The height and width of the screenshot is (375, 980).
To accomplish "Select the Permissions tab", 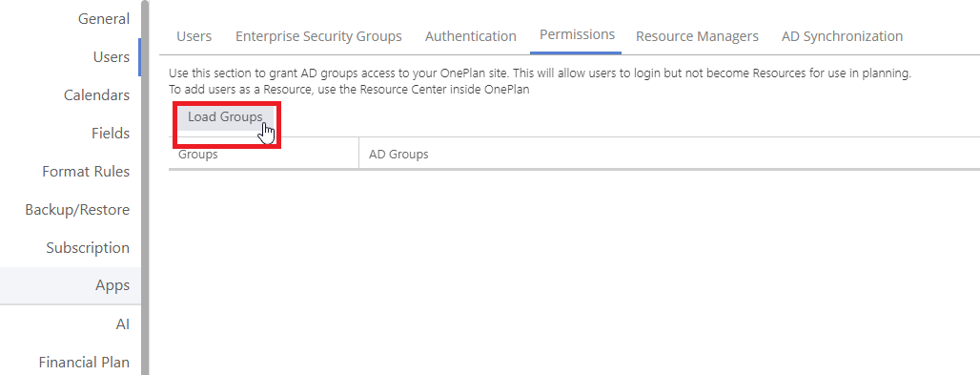I will point(577,35).
